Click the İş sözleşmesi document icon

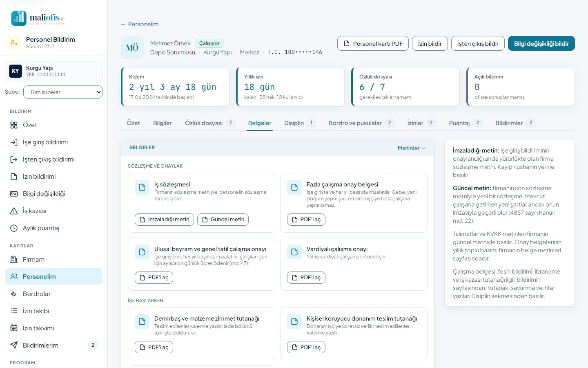pyautogui.click(x=142, y=187)
